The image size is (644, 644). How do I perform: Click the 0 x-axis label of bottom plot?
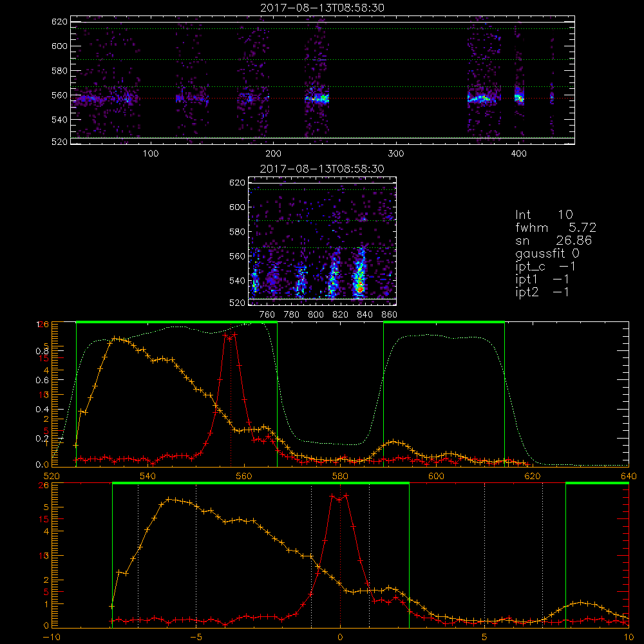pos(340,638)
